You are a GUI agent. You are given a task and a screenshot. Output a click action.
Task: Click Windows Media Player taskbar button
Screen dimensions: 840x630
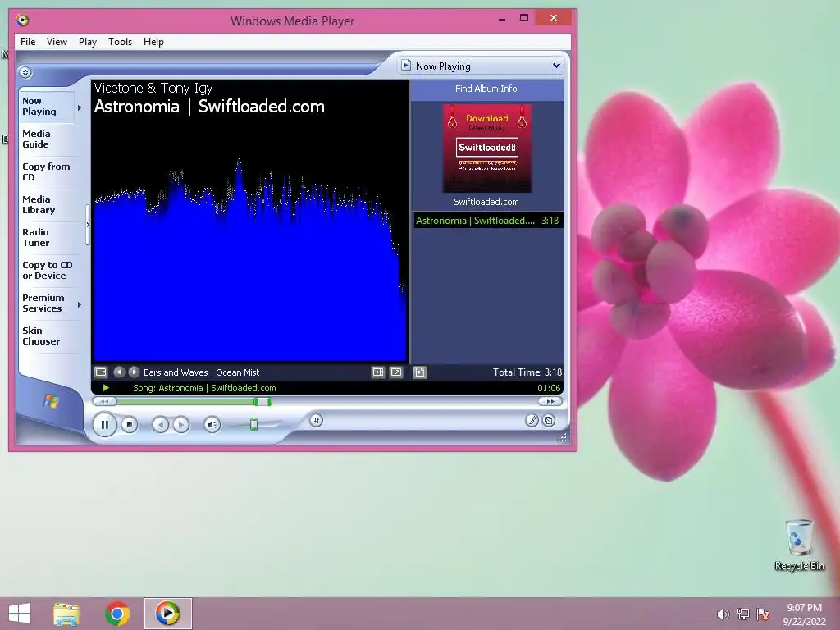click(x=167, y=614)
